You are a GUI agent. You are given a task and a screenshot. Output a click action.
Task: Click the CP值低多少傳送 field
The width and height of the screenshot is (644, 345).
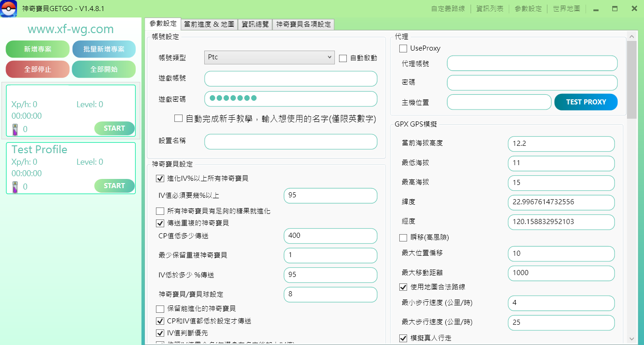pyautogui.click(x=330, y=236)
